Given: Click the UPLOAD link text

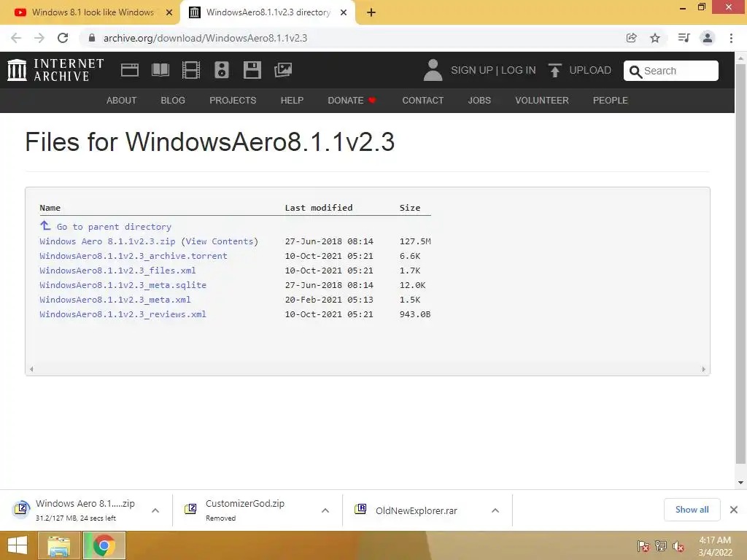Looking at the screenshot, I should coord(590,71).
